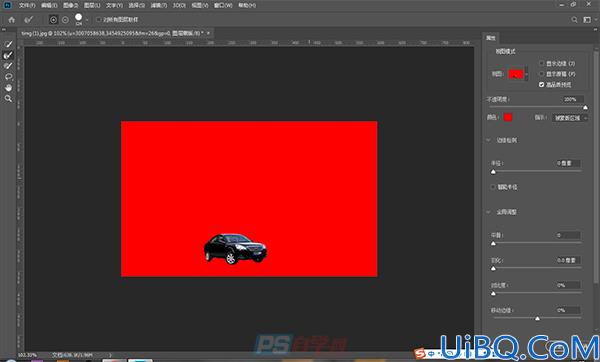Select the Quick Selection tool
The width and height of the screenshot is (600, 362).
[8, 44]
